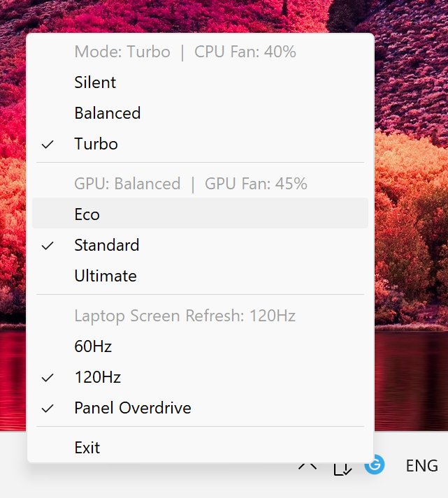Click the checkmark beside Turbo
Screen dimensions: 448x498
[48, 145]
